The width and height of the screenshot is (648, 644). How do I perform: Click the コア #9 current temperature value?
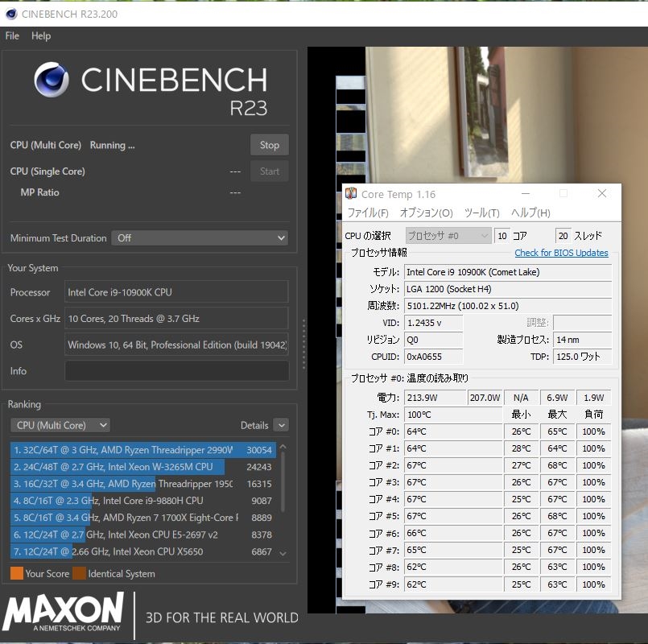point(453,584)
